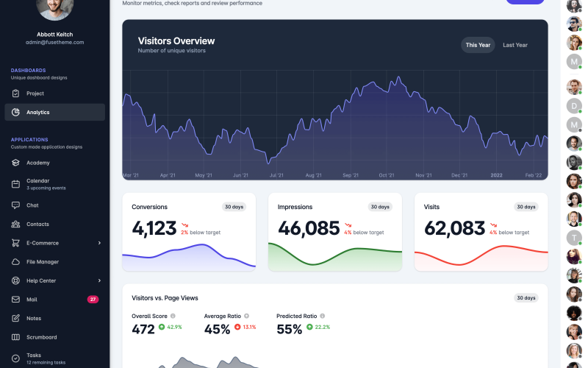The image size is (588, 368).
Task: Click the E-Commerce shopping cart icon
Action: click(x=15, y=243)
